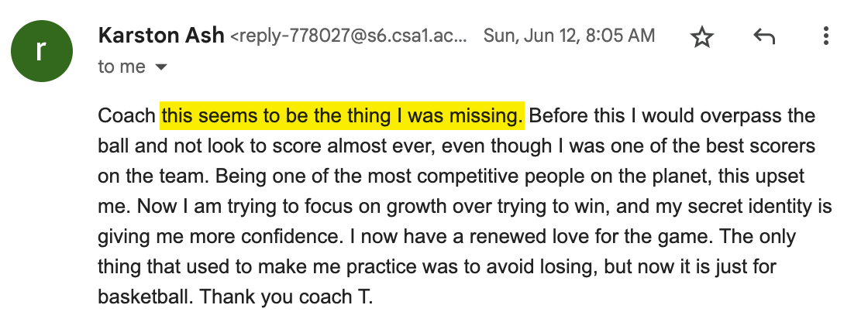The height and width of the screenshot is (329, 868).
Task: Click the sender name Karston Ash
Action: point(161,36)
